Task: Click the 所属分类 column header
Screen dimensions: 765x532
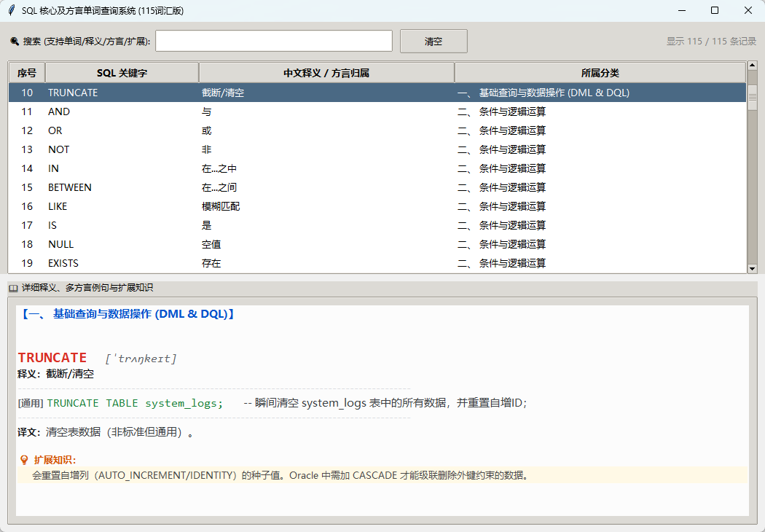Action: click(600, 73)
